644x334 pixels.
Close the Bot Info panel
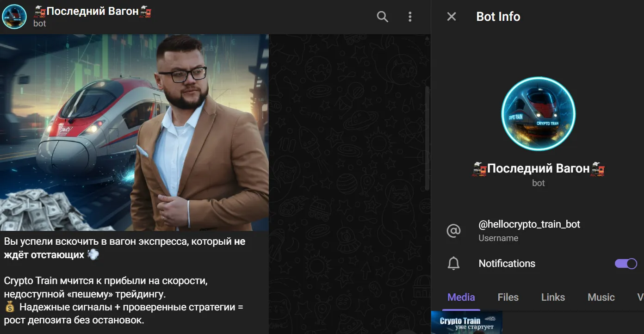(x=452, y=17)
